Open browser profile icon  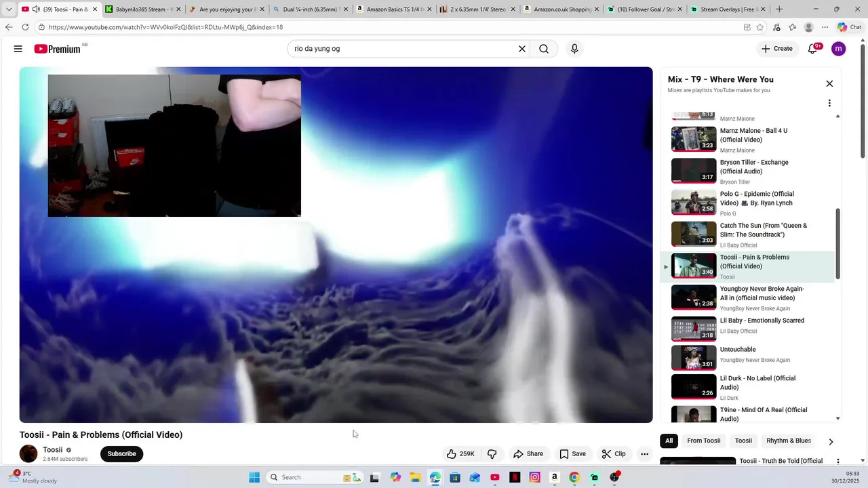pos(808,27)
